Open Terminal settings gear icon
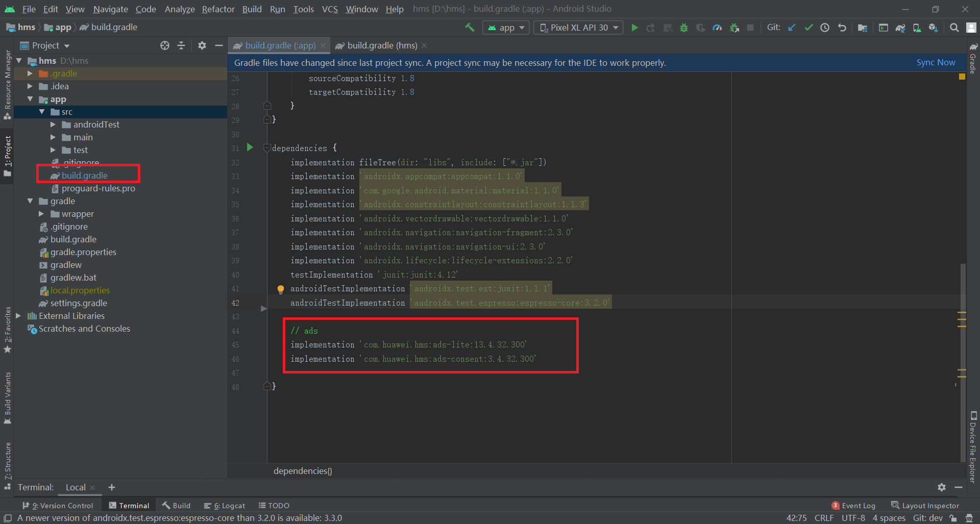The width and height of the screenshot is (980, 524). coord(942,487)
